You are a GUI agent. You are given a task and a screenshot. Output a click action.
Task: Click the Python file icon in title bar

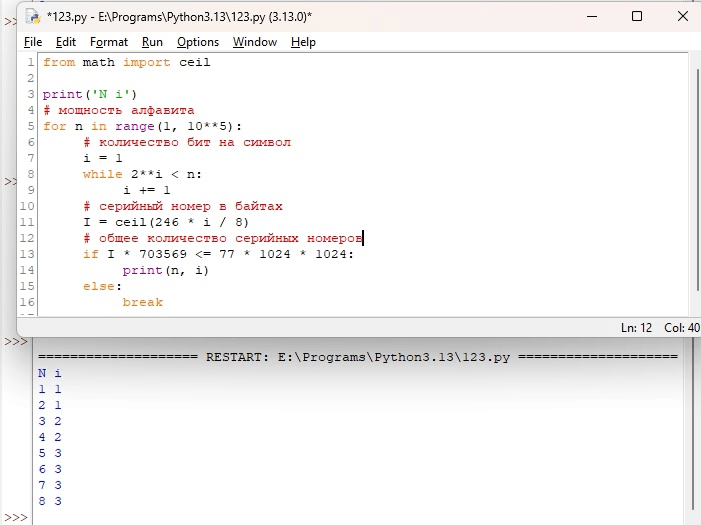tap(33, 17)
